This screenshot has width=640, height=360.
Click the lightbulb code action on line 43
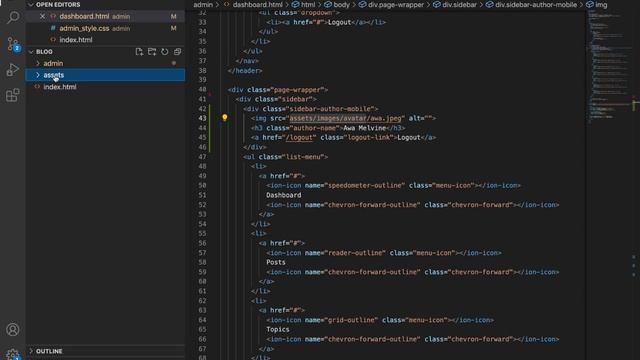pos(224,118)
